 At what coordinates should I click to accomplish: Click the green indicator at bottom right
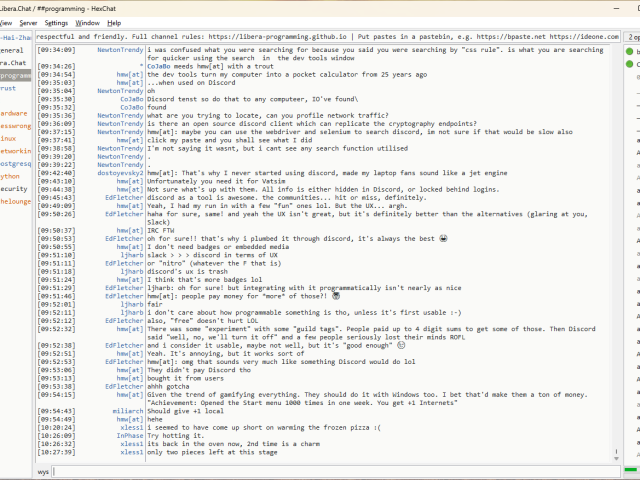tap(631, 470)
